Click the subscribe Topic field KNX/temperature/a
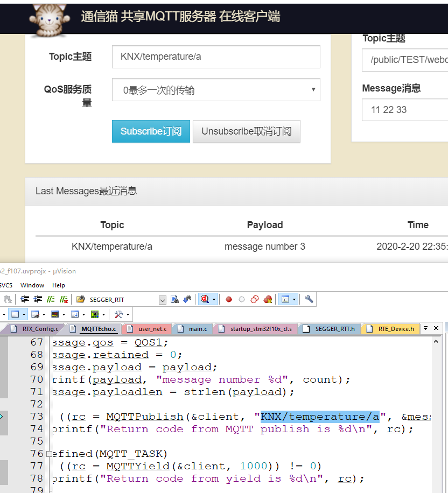Viewport: 448px width, 493px height. [x=216, y=57]
